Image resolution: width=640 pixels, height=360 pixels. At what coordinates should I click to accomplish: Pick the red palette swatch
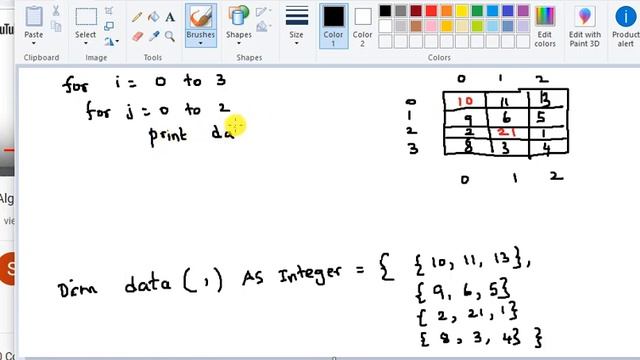(431, 11)
